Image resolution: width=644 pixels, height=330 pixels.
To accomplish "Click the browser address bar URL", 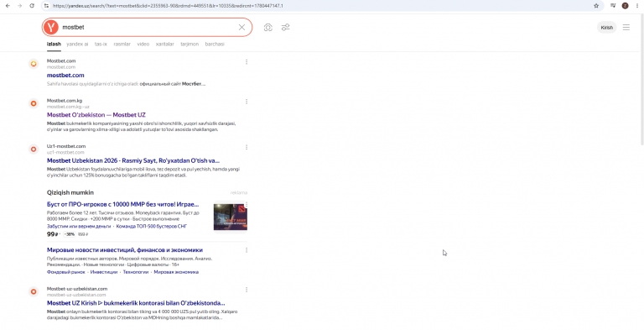I will tap(168, 6).
